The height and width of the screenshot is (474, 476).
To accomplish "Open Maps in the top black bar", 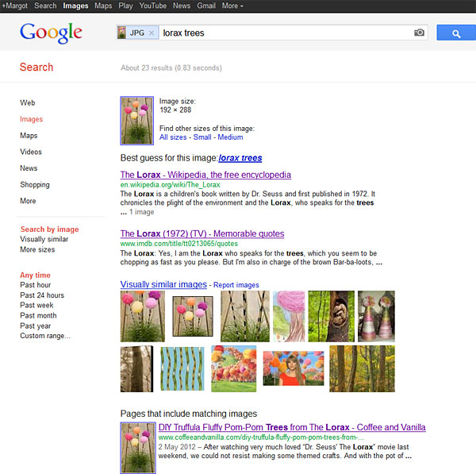I will 103,6.
